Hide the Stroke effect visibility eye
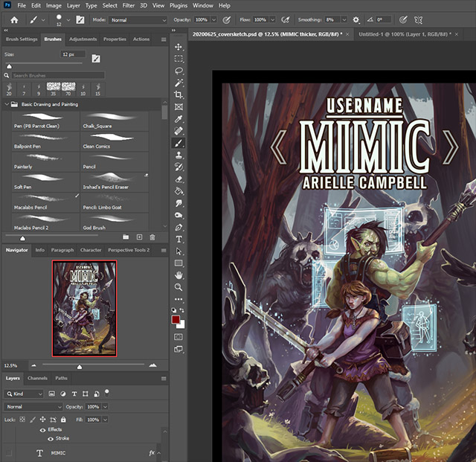This screenshot has height=462, width=476. pyautogui.click(x=51, y=439)
